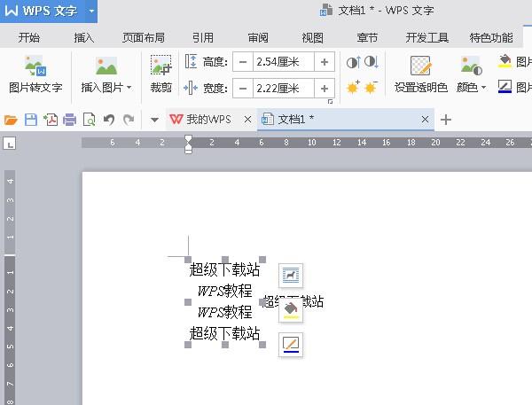
Task: Click the top-left resize handle of image
Action: 188,260
